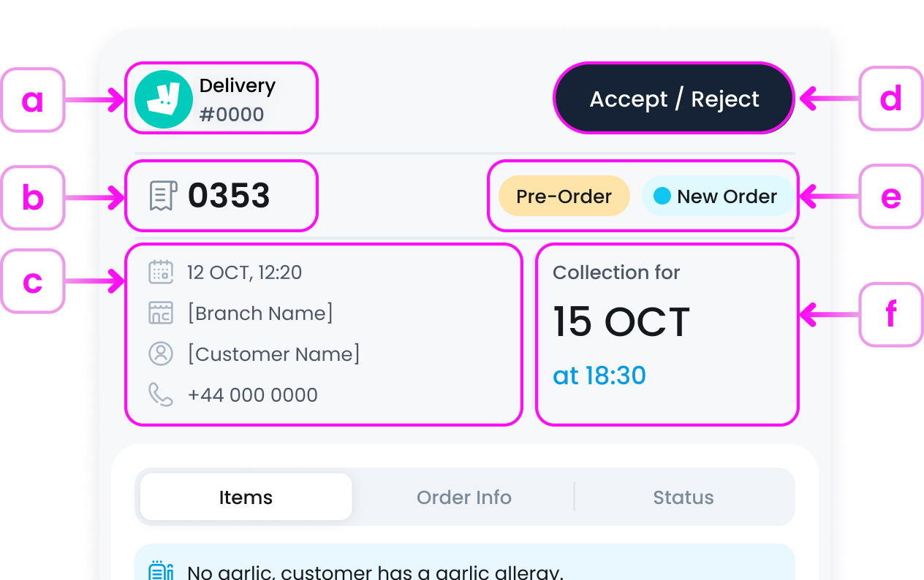Viewport: 924px width, 580px height.
Task: Click the customer profile icon
Action: 161,354
